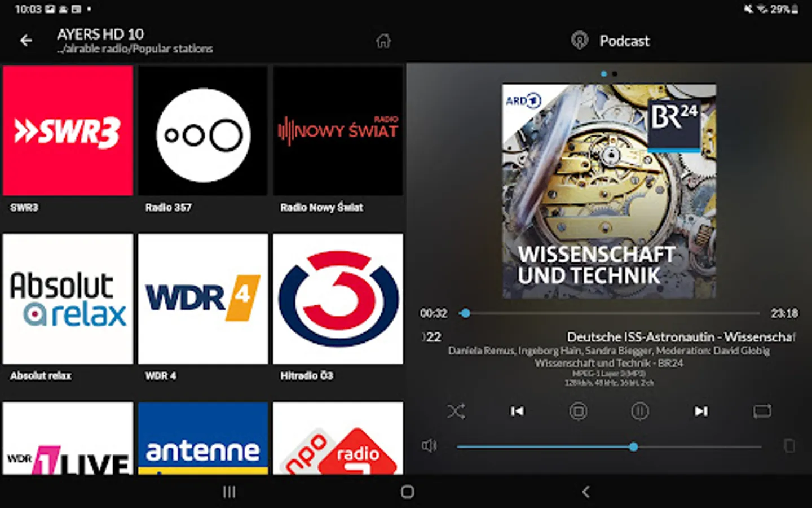The image size is (812, 508).
Task: Switch to the second page dot
Action: (615, 74)
